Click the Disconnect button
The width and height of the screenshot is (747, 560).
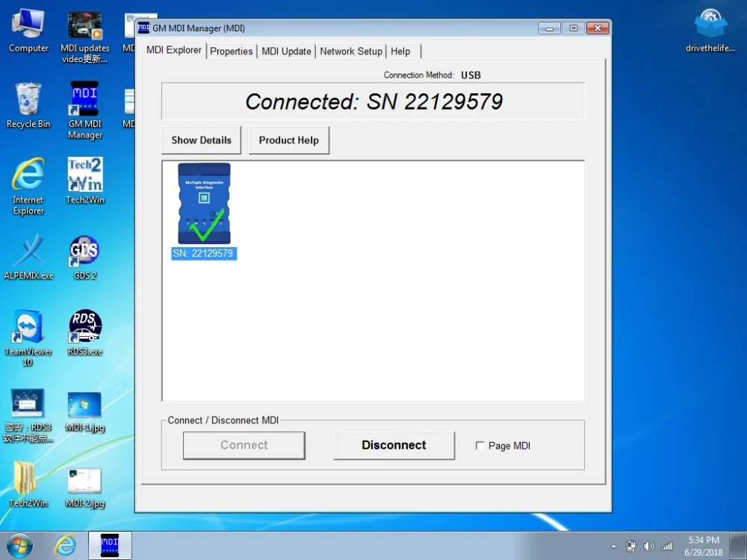click(x=394, y=445)
